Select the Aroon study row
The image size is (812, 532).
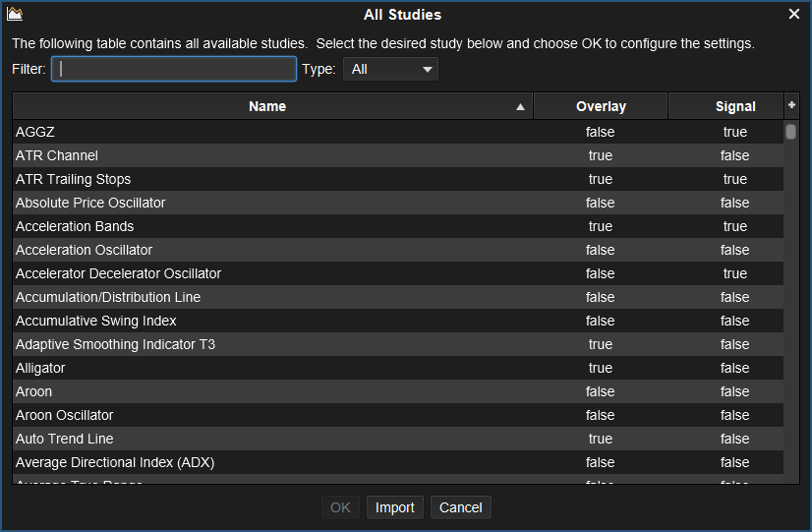(x=398, y=391)
